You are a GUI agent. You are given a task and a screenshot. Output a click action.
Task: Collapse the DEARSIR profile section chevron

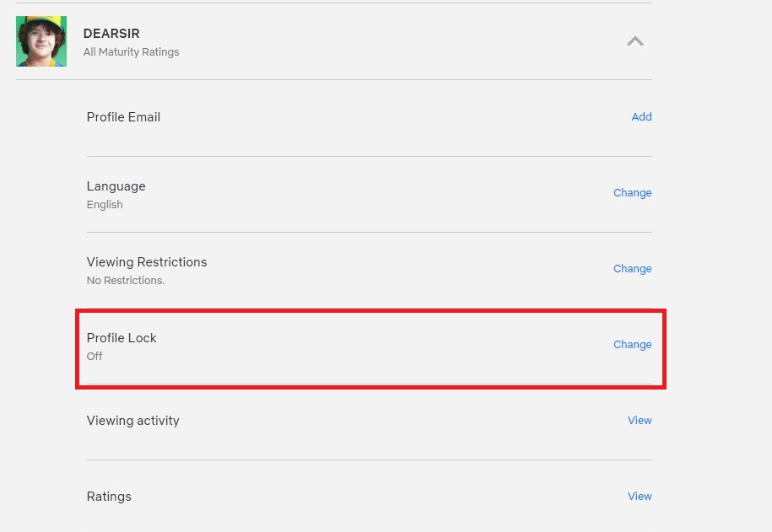635,41
